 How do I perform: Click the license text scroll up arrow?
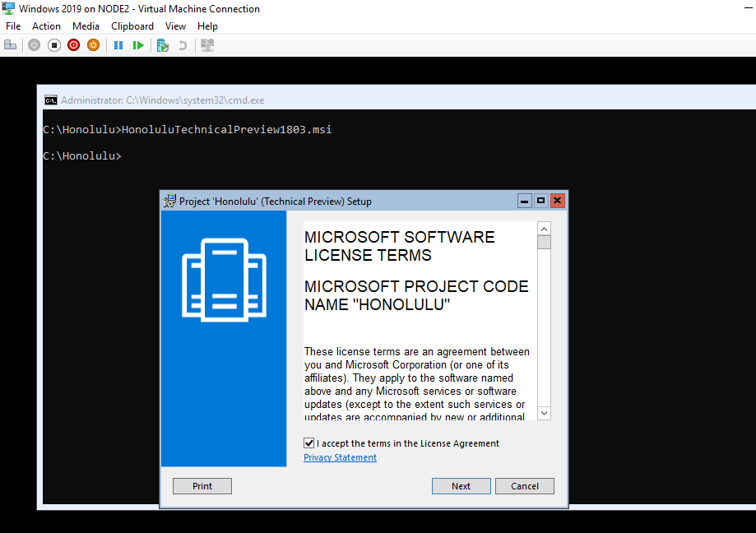(x=544, y=229)
